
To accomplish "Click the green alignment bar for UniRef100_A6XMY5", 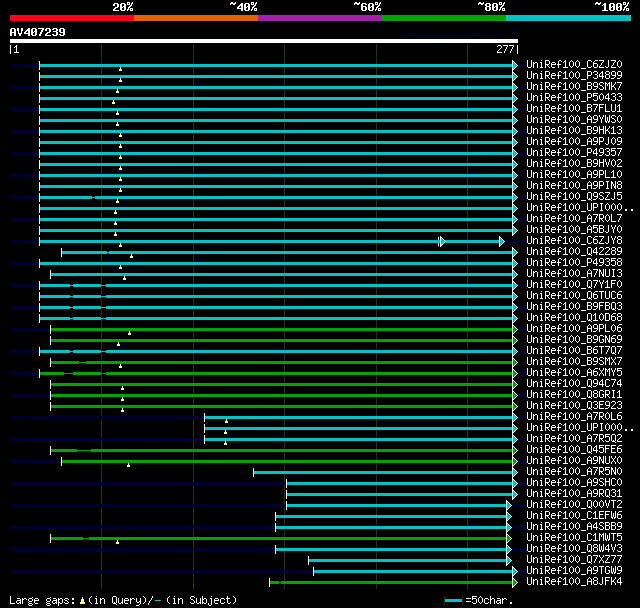I will pos(276,373).
